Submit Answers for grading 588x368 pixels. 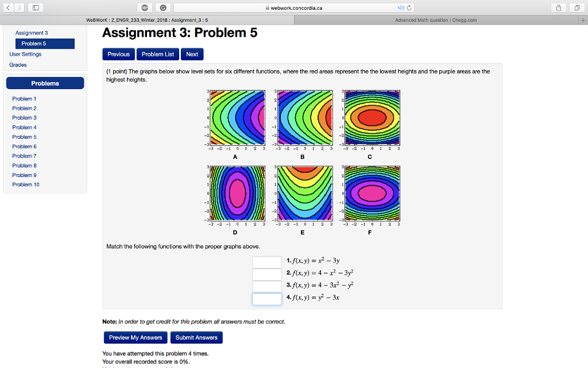pyautogui.click(x=196, y=338)
